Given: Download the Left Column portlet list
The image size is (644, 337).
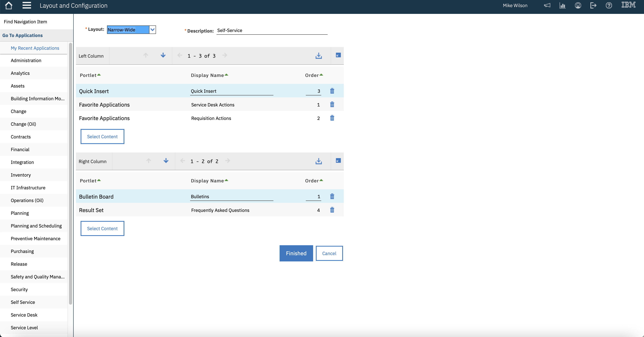Looking at the screenshot, I should pos(318,56).
